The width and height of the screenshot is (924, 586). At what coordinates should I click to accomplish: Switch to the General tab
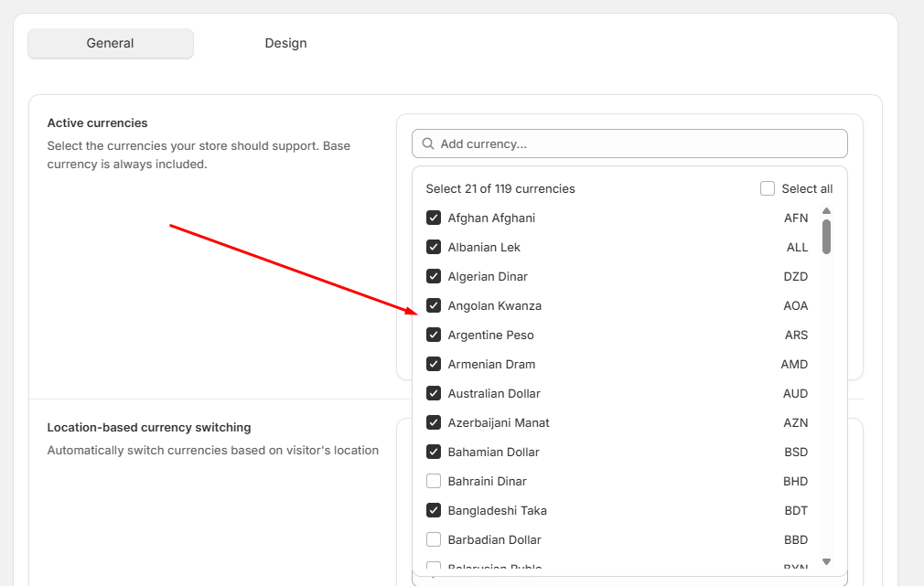pos(110,43)
